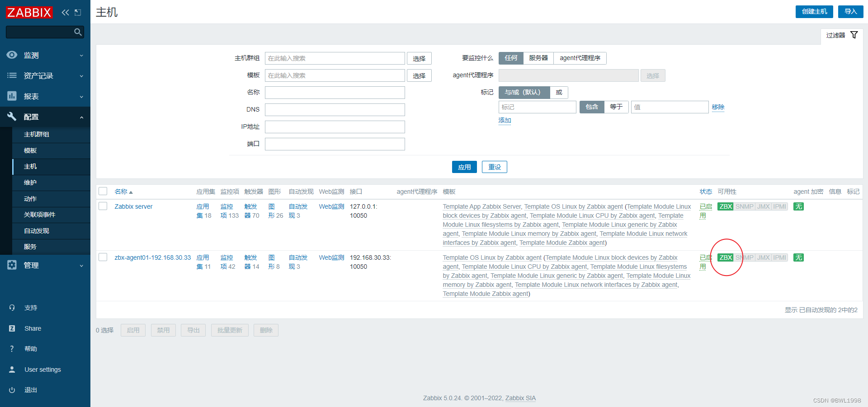Viewport: 868px width, 407px height.
Task: Click JMX badge for Zabbix server
Action: pyautogui.click(x=763, y=206)
